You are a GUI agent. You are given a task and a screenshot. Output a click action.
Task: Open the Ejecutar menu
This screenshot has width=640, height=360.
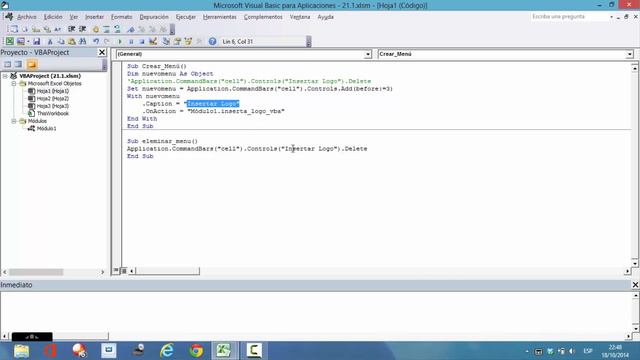pos(186,17)
